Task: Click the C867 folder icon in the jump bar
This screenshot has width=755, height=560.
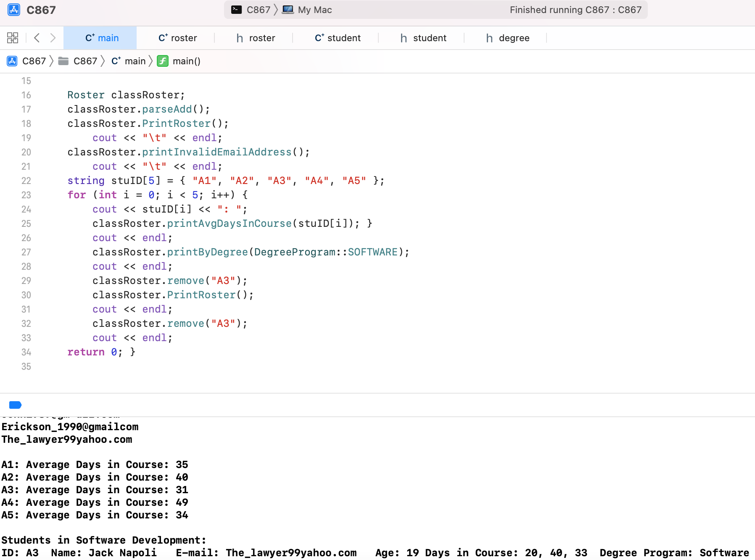Action: click(x=63, y=61)
